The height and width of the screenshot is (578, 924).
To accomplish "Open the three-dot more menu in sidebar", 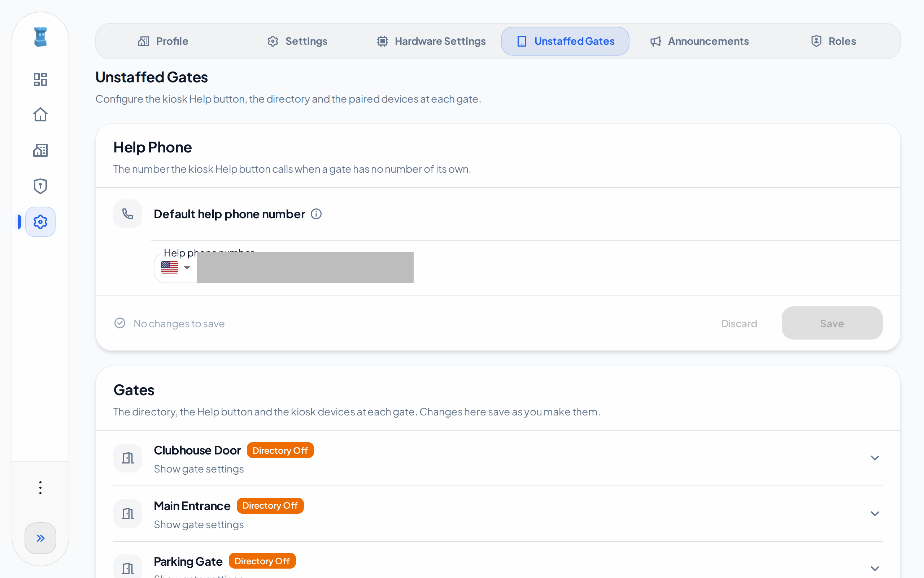I will [x=40, y=488].
